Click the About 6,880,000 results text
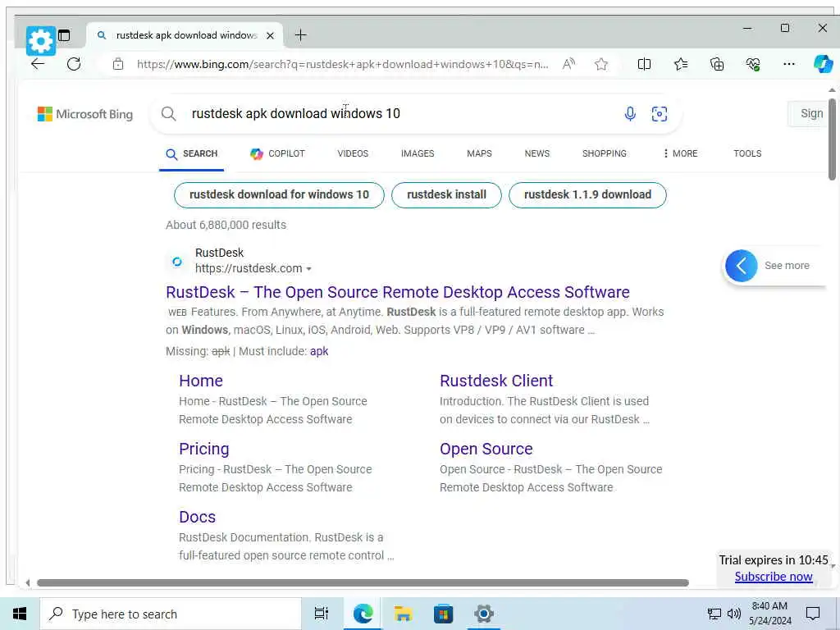Screen dimensions: 840x630 226,225
